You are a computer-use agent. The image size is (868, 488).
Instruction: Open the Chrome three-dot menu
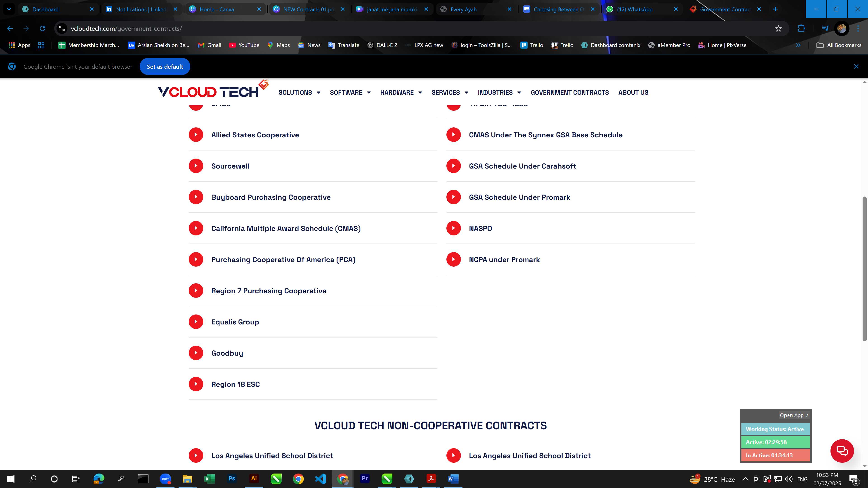point(858,29)
